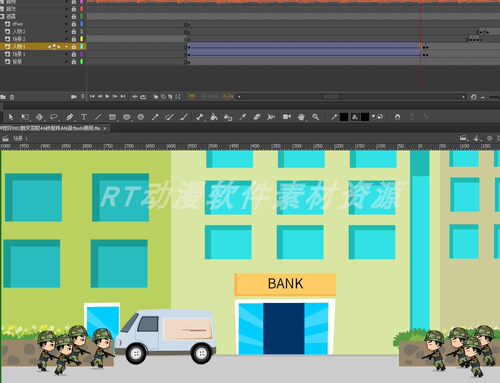Select the Text tool
Image resolution: width=500 pixels, height=383 pixels.
84,117
